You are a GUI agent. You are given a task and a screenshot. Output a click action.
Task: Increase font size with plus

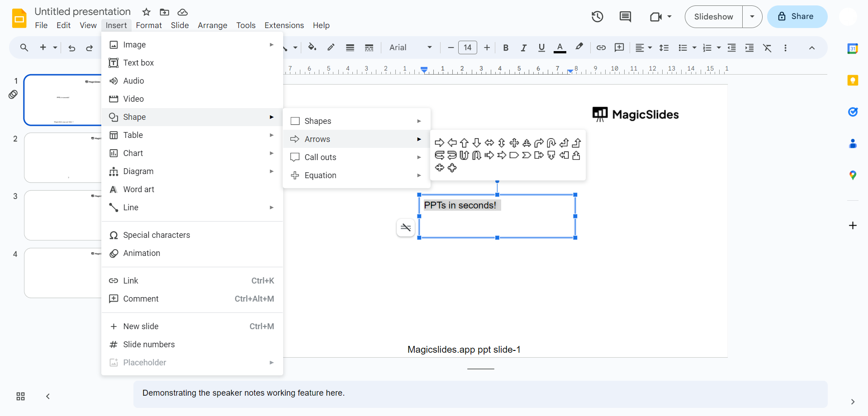(x=487, y=47)
